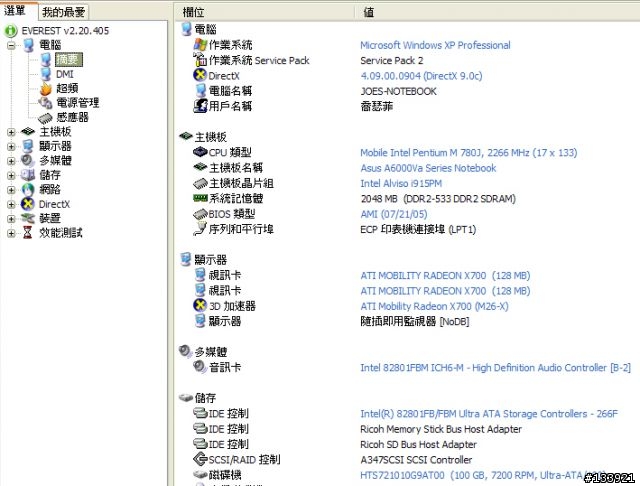This screenshot has height=486, width=640.
Task: Open the 感應器 chip icon
Action: coord(45,118)
